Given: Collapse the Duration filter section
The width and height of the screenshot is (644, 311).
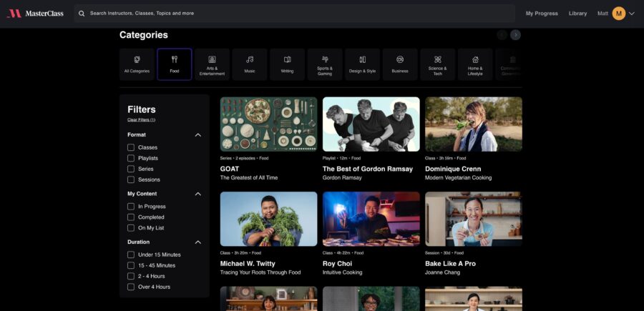Looking at the screenshot, I should click(x=198, y=242).
